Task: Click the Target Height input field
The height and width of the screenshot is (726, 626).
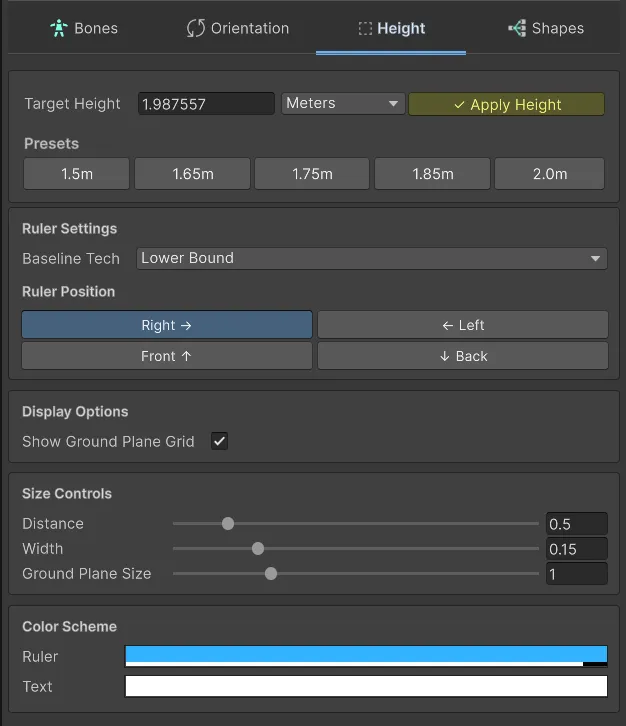Action: [x=206, y=104]
